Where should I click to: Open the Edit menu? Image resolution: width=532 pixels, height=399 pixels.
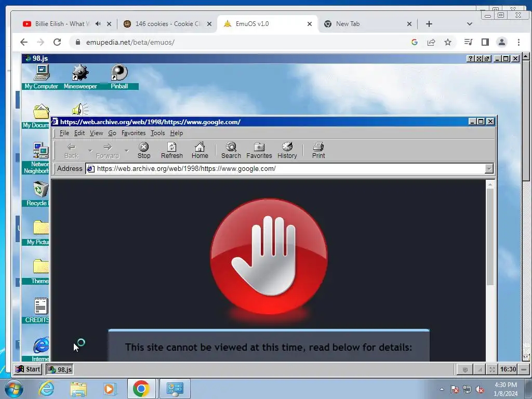point(79,133)
